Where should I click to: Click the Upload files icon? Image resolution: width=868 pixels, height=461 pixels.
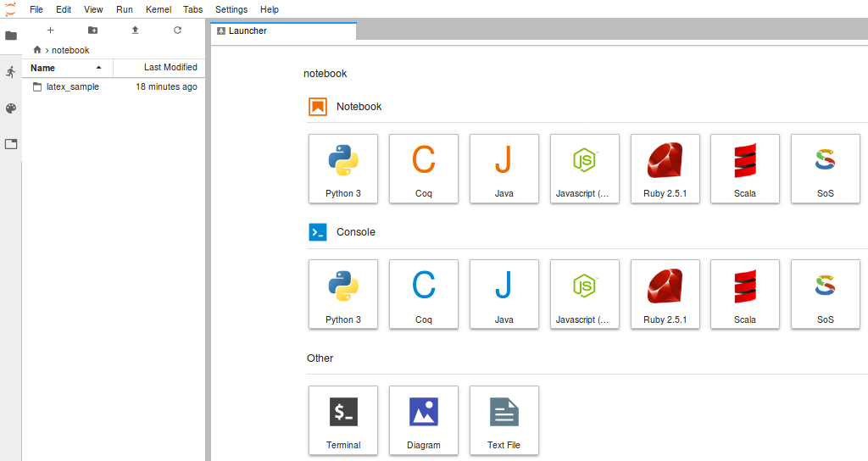point(135,30)
